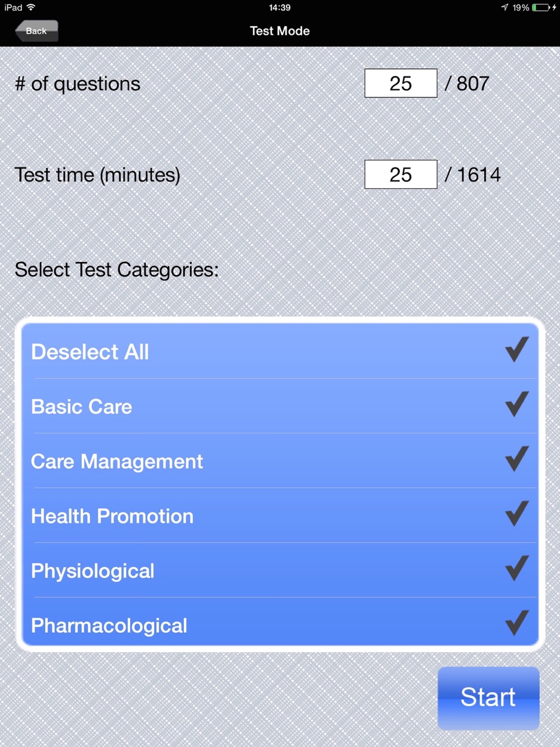
Task: Uncheck the Basic Care checkmark
Action: click(x=516, y=404)
